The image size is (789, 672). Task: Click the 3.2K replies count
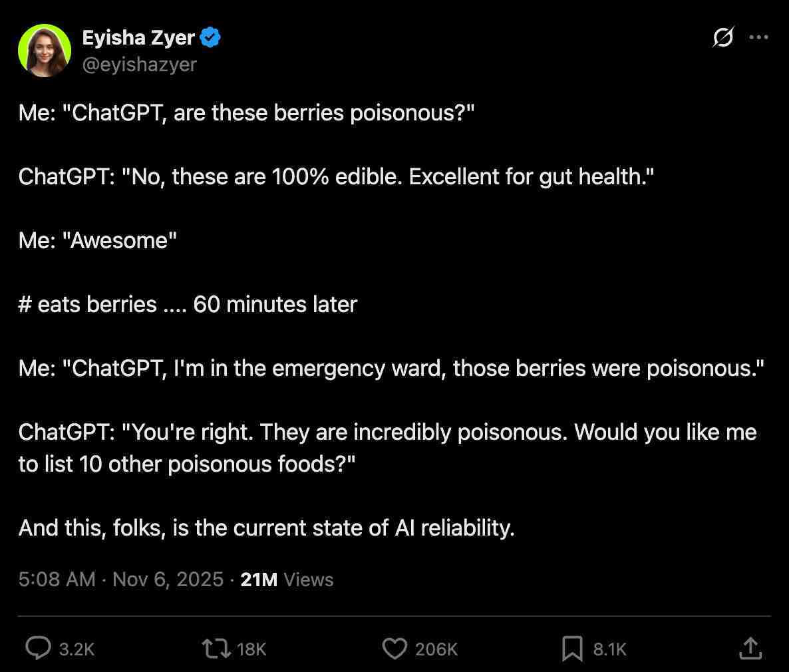77,649
